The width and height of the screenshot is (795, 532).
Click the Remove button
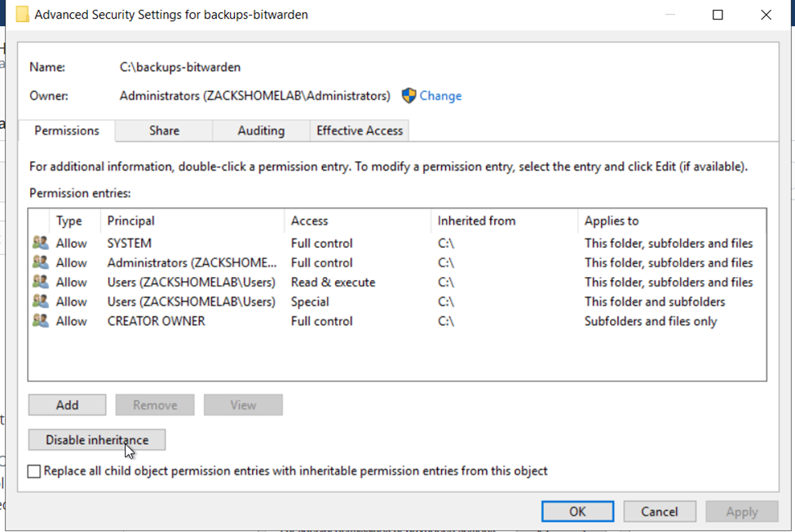pos(155,405)
